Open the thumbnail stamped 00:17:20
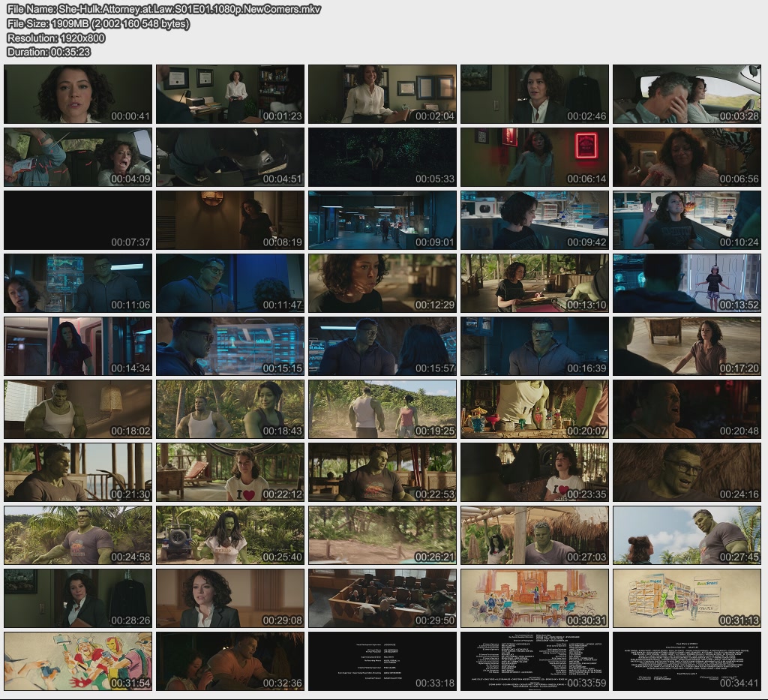The width and height of the screenshot is (768, 700). (x=687, y=347)
